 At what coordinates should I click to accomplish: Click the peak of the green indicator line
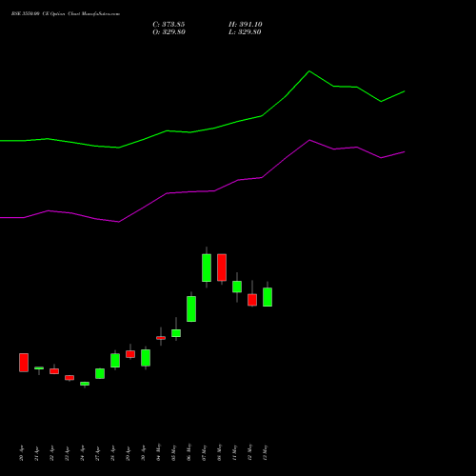309,71
